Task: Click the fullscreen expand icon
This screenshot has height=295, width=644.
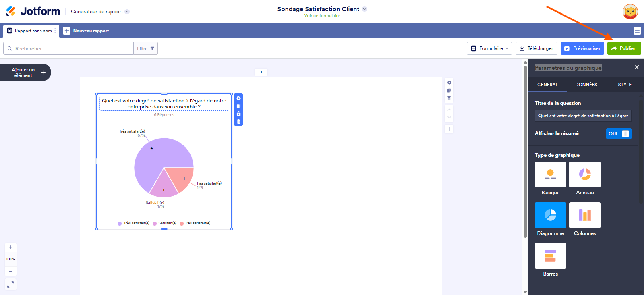Action: point(10,284)
